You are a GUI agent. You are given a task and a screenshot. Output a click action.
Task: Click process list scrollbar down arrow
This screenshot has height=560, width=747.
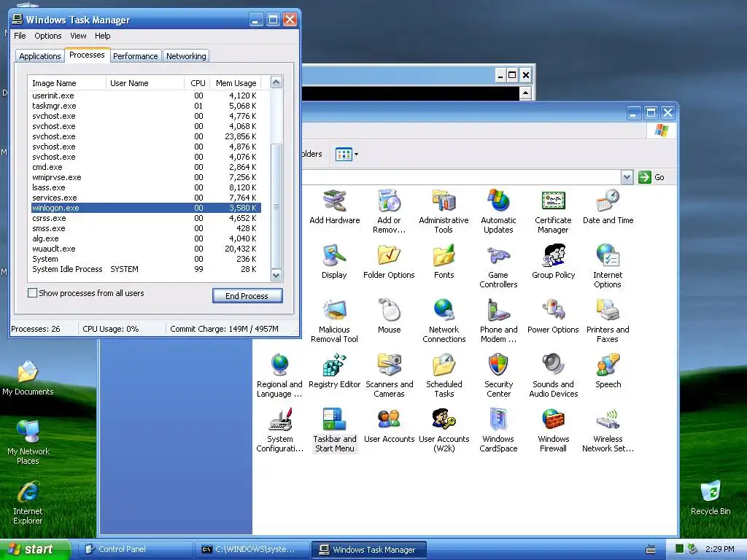276,275
